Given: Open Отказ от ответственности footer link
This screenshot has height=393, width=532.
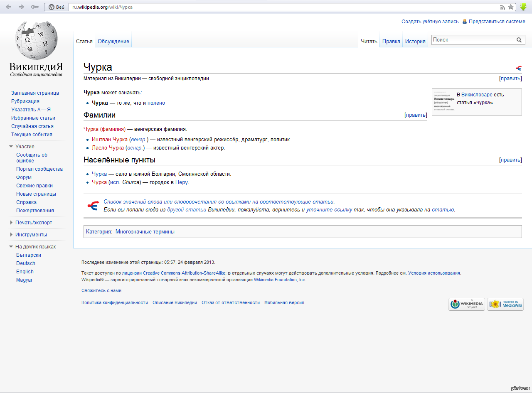Looking at the screenshot, I should pyautogui.click(x=231, y=303).
